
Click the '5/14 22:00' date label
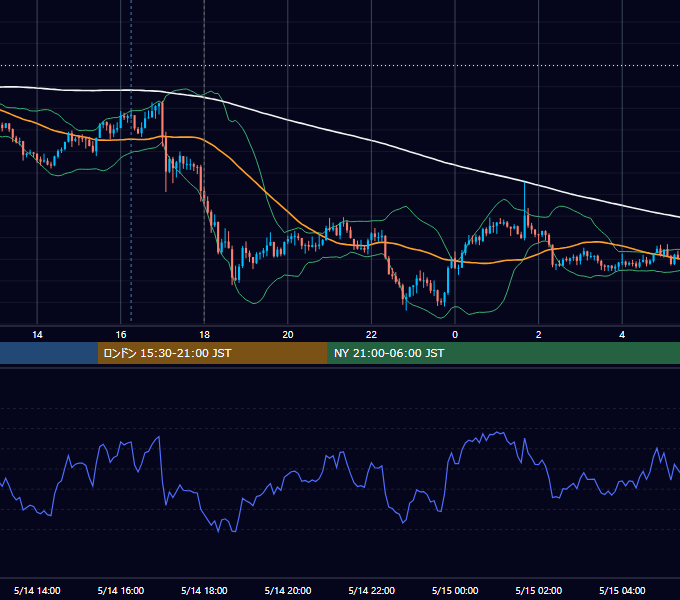tap(372, 590)
